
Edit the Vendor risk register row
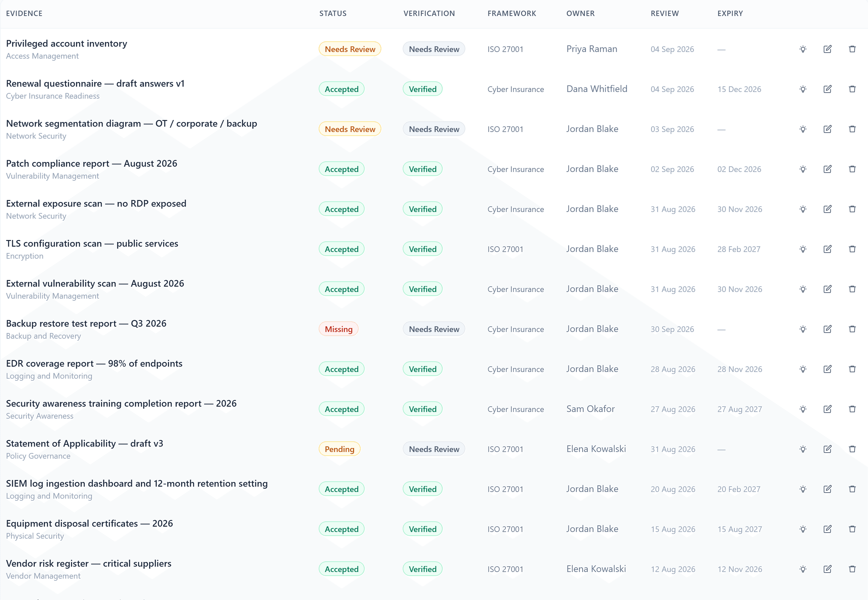point(827,569)
